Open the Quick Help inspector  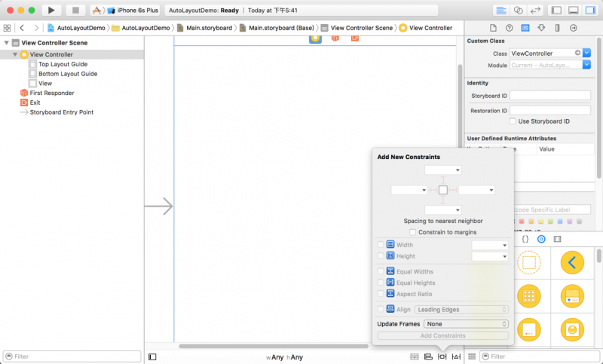point(510,28)
